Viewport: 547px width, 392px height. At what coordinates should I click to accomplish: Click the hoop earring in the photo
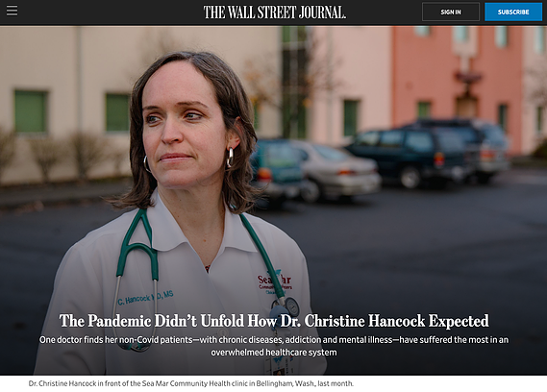point(230,158)
